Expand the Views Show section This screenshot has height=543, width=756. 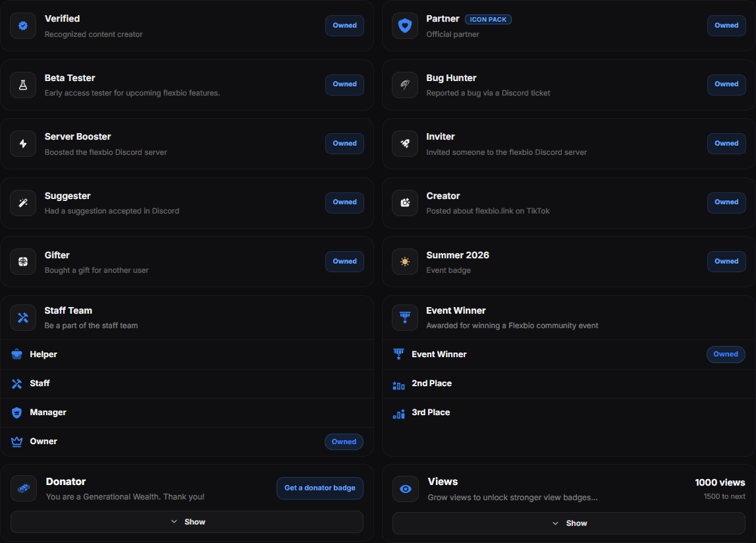[569, 523]
